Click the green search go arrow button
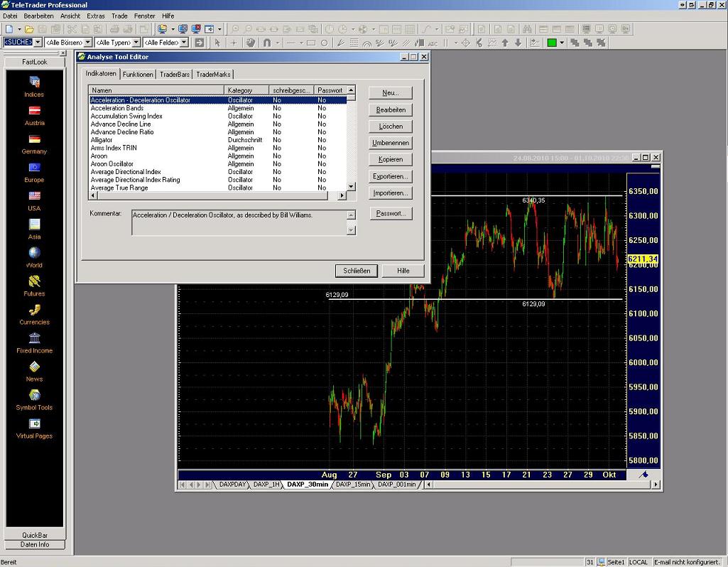 coord(200,43)
